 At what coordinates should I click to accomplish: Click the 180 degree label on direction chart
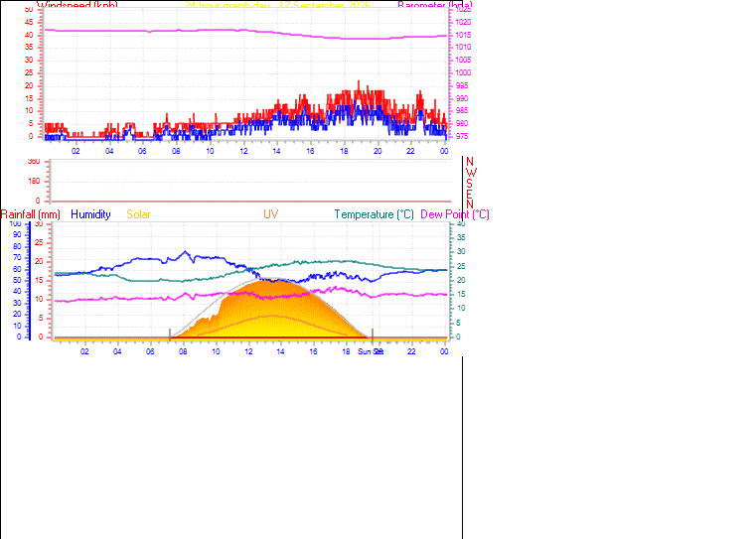click(x=34, y=181)
